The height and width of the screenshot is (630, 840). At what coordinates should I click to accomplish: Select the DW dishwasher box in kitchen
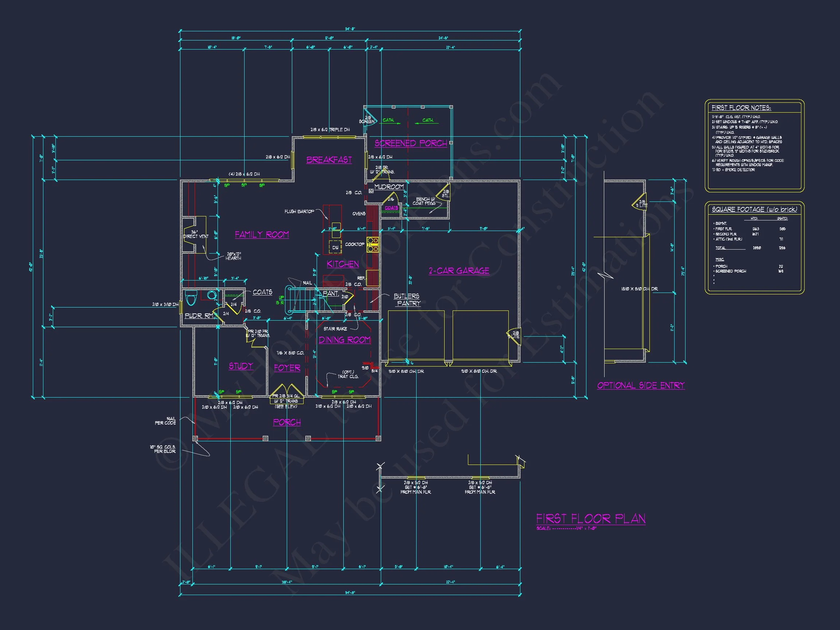tap(335, 247)
